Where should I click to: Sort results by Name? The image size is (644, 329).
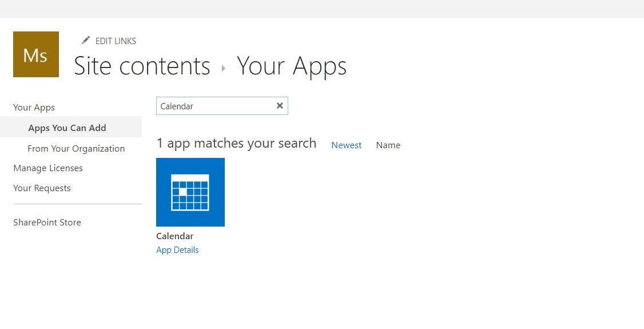click(x=388, y=145)
